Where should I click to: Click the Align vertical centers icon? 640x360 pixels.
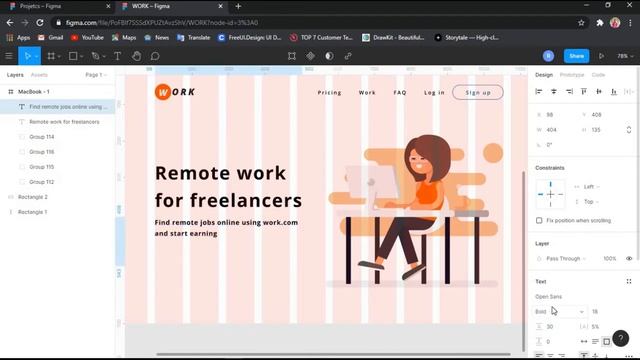pyautogui.click(x=599, y=91)
